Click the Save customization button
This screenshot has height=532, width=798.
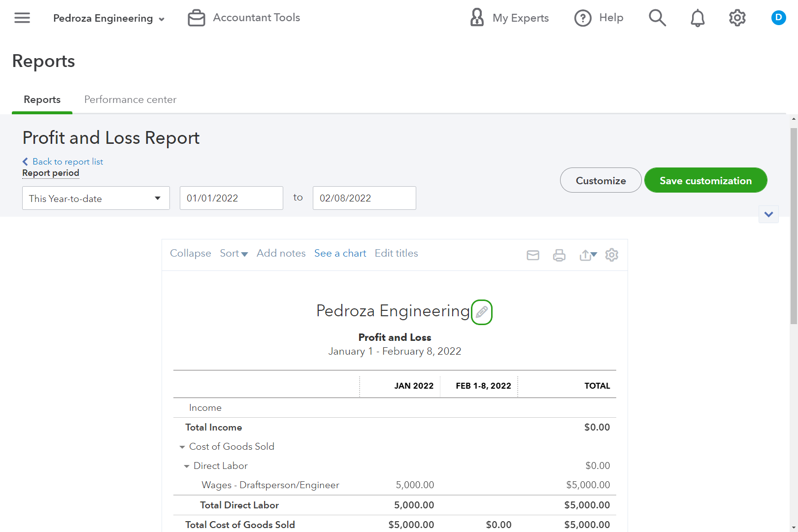click(705, 180)
